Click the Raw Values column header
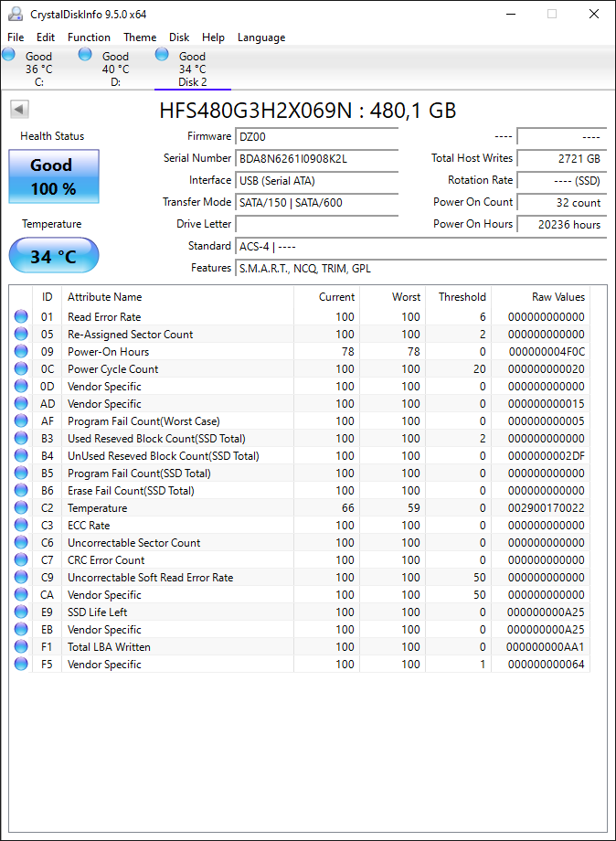 558,296
